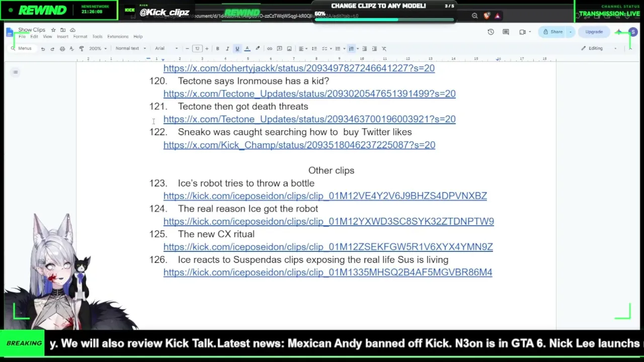Open the highlight color picker
Image resolution: width=644 pixels, height=362 pixels.
pyautogui.click(x=258, y=49)
